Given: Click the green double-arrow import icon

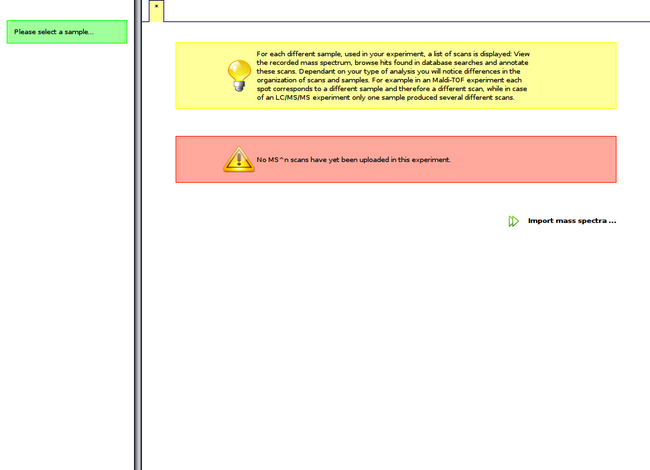Looking at the screenshot, I should click(x=513, y=221).
